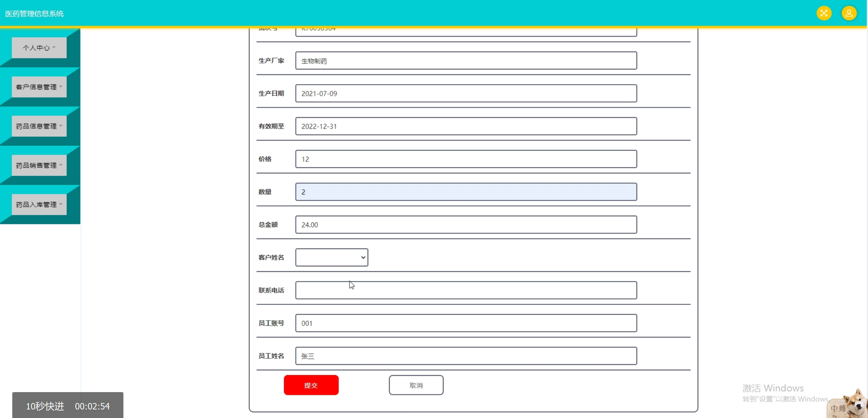The width and height of the screenshot is (868, 418).
Task: Click the 有效期至 expiry date field
Action: click(x=466, y=126)
